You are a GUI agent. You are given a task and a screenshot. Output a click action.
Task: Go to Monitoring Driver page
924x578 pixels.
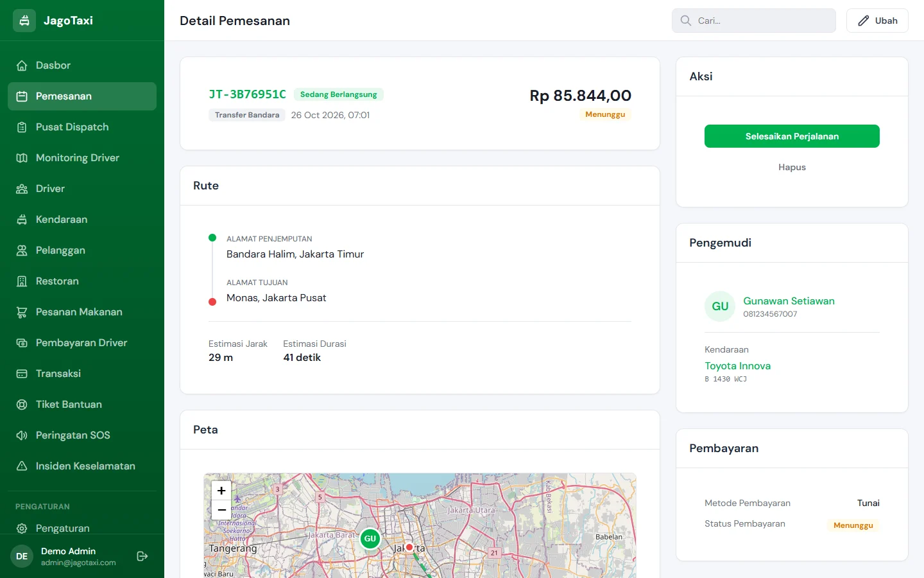tap(82, 158)
